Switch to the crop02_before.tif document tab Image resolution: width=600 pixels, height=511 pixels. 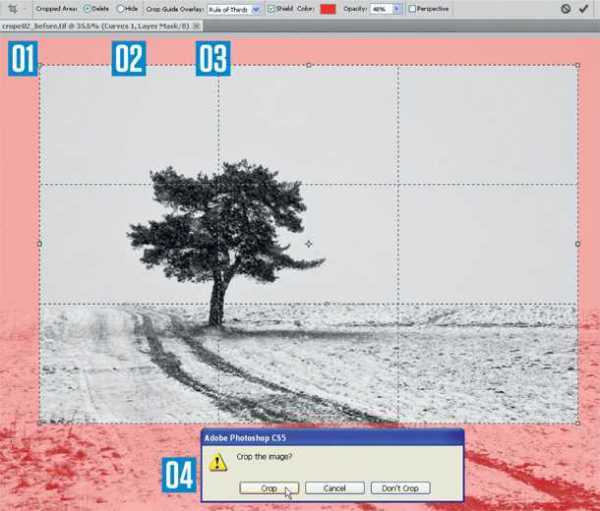tap(98, 25)
